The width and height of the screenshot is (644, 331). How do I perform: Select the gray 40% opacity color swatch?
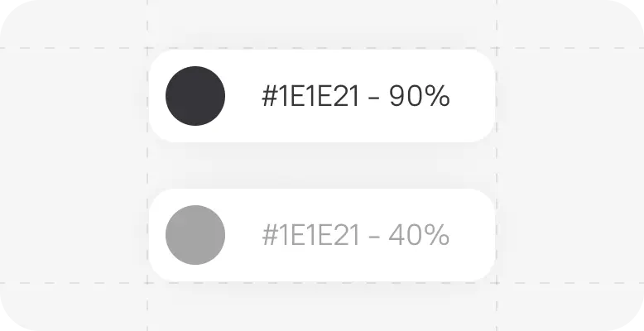click(x=195, y=235)
